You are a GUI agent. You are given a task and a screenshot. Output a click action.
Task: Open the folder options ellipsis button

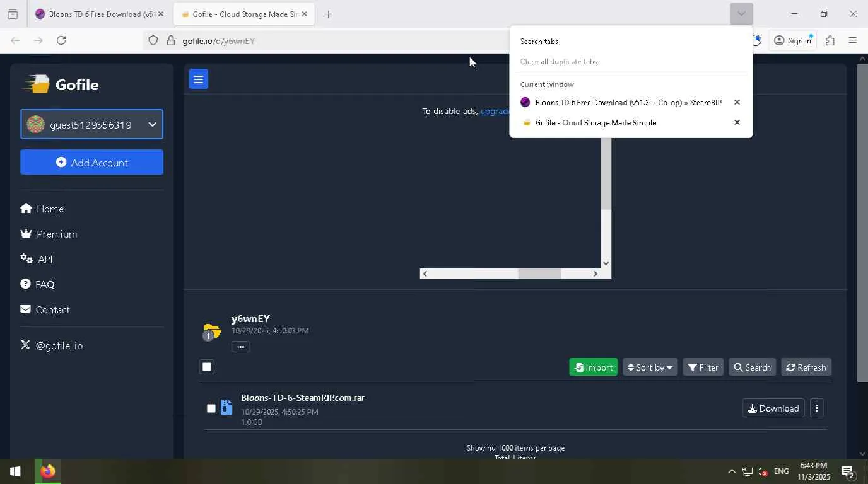240,347
